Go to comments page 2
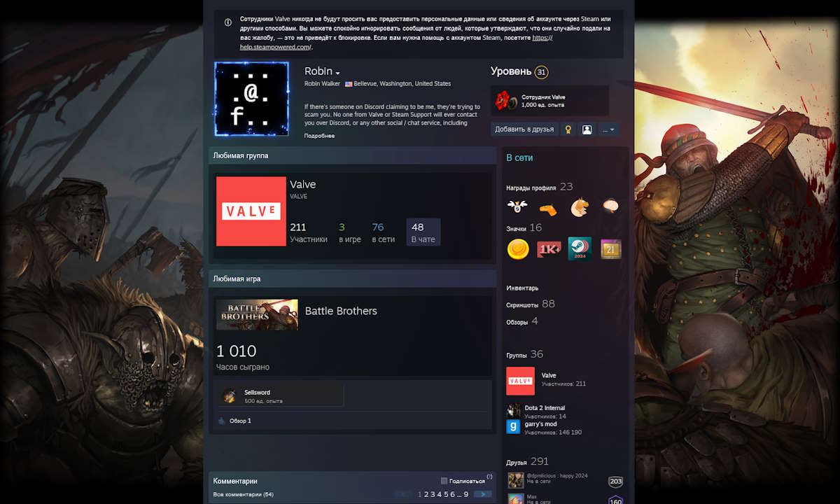The width and height of the screenshot is (840, 504). click(x=426, y=494)
